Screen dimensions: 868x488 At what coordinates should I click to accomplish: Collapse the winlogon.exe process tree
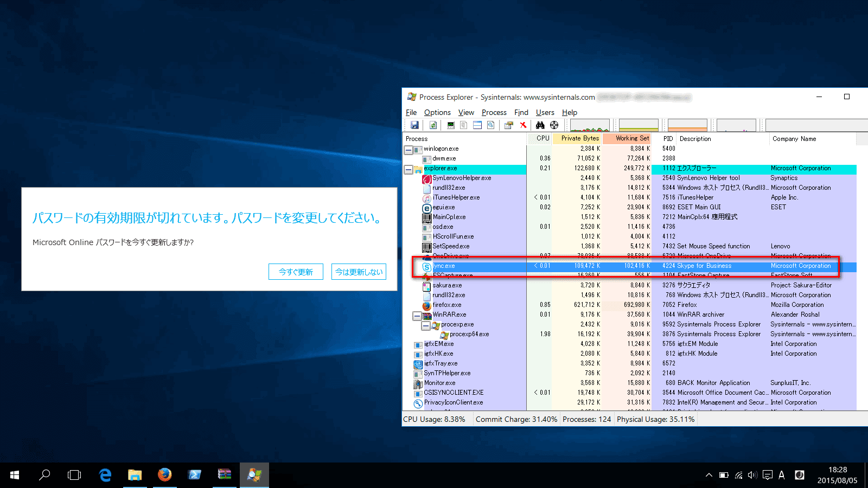coord(409,149)
